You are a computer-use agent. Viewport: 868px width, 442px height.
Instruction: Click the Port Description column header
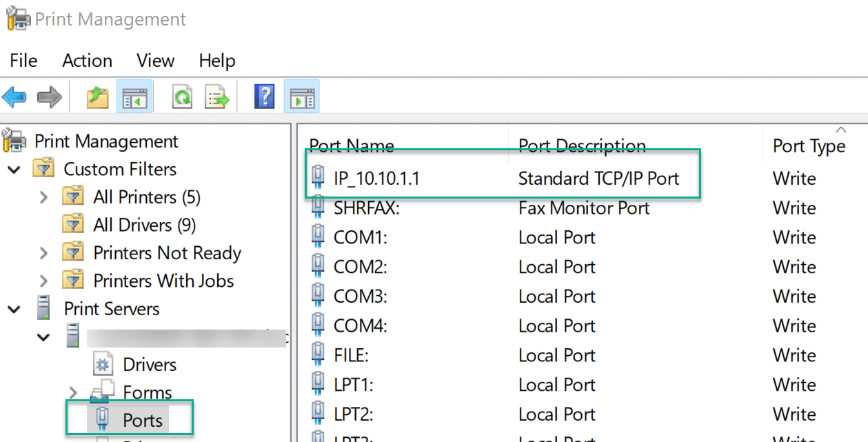pyautogui.click(x=583, y=145)
